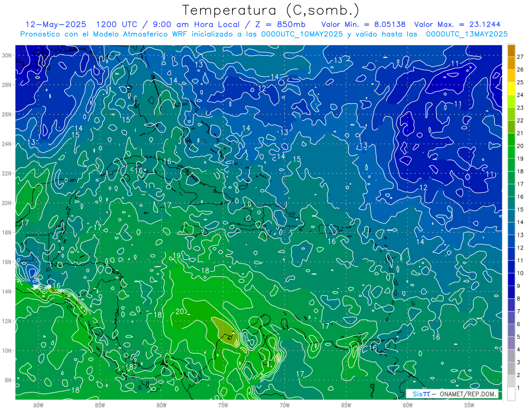This screenshot has width=532, height=411.
Task: Click the color scale value "1"
Action: [x=518, y=388]
